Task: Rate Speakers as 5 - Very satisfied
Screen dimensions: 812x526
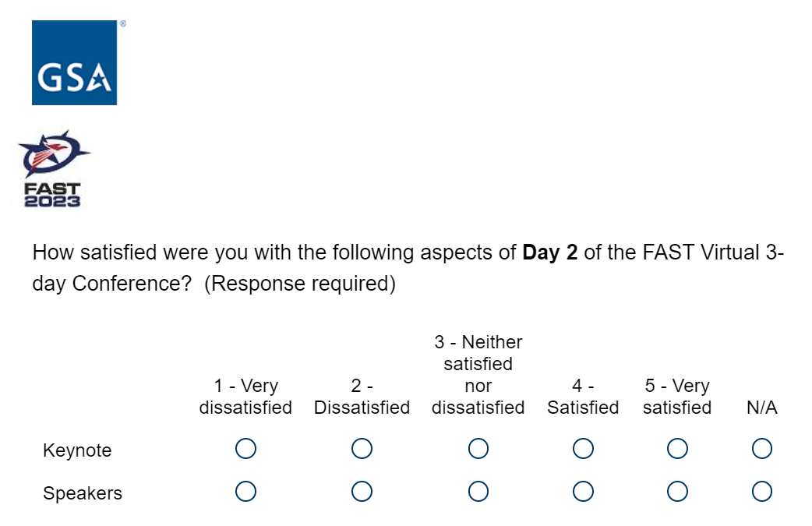Action: click(677, 492)
